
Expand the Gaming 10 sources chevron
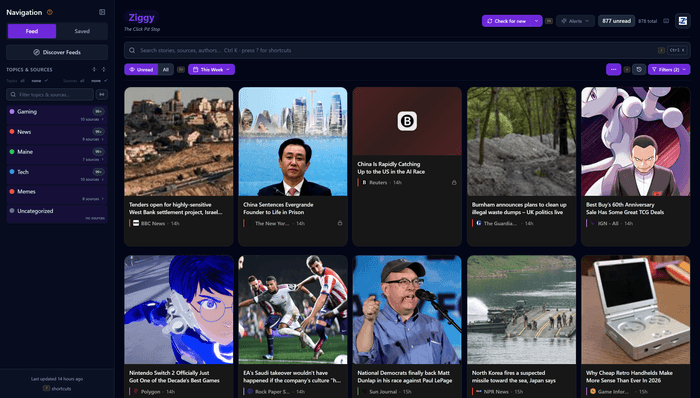pyautogui.click(x=103, y=120)
